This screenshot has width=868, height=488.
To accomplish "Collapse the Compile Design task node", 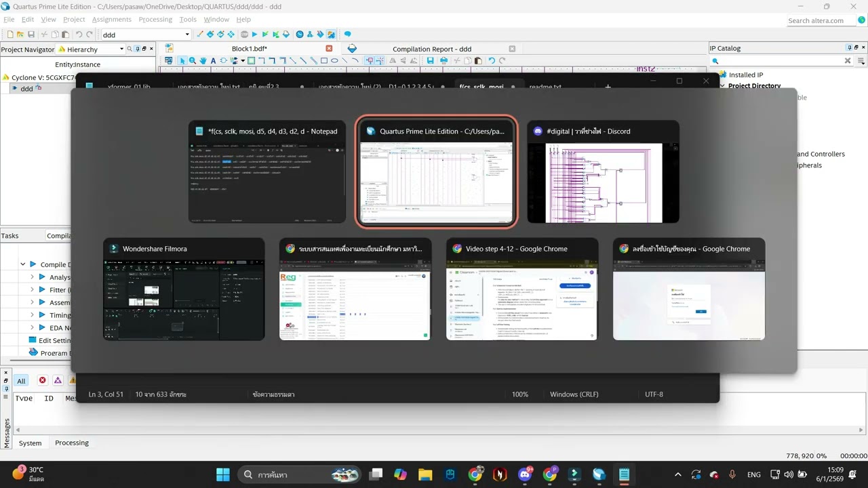I will (x=22, y=264).
